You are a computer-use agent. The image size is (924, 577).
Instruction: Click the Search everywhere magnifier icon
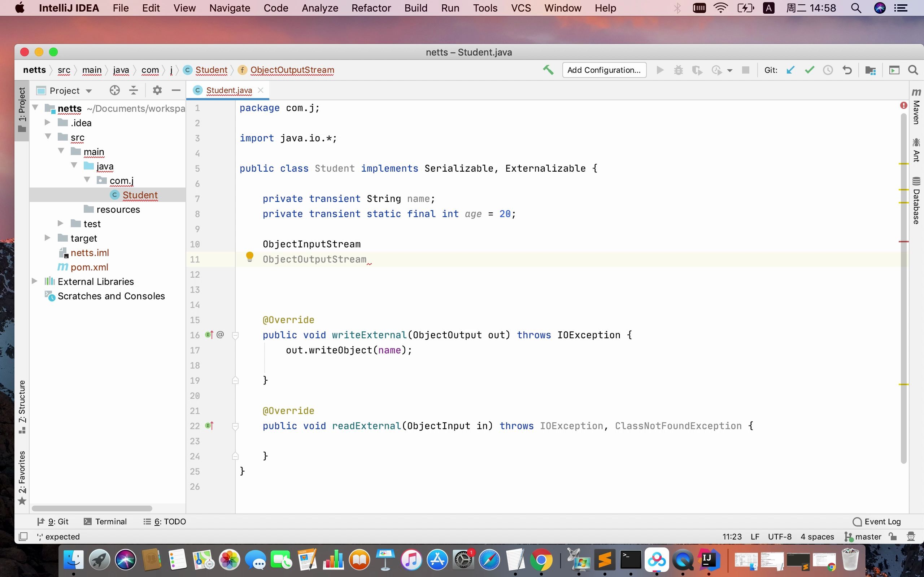pyautogui.click(x=914, y=70)
